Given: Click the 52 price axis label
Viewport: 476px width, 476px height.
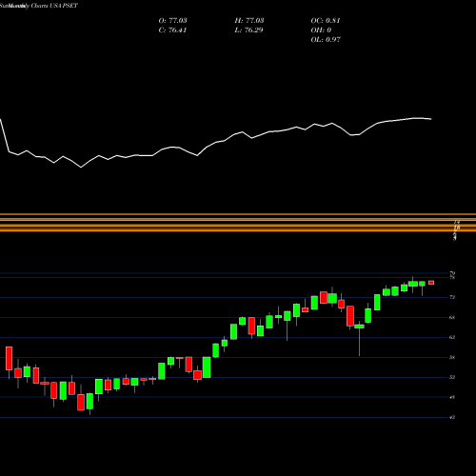Looking at the screenshot, I should point(452,377).
